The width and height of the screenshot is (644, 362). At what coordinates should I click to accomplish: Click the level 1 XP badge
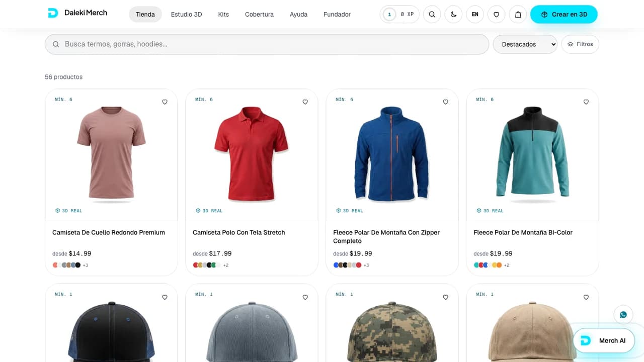(x=399, y=15)
